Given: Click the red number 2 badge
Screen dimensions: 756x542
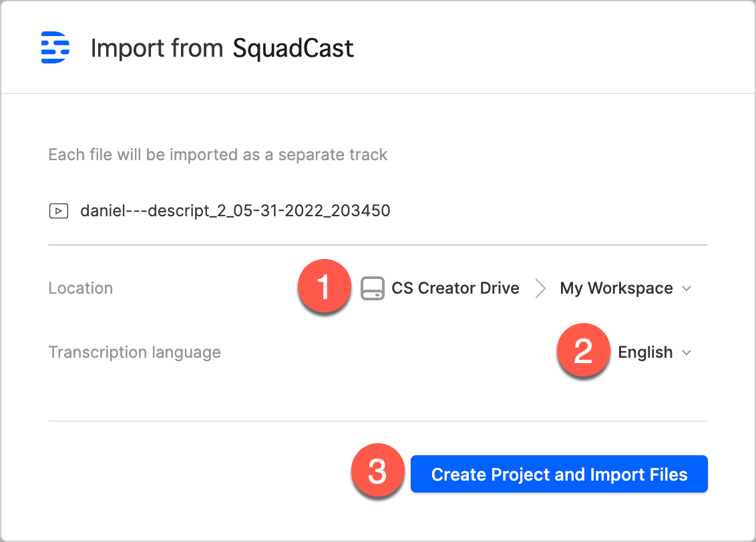Looking at the screenshot, I should tap(583, 352).
